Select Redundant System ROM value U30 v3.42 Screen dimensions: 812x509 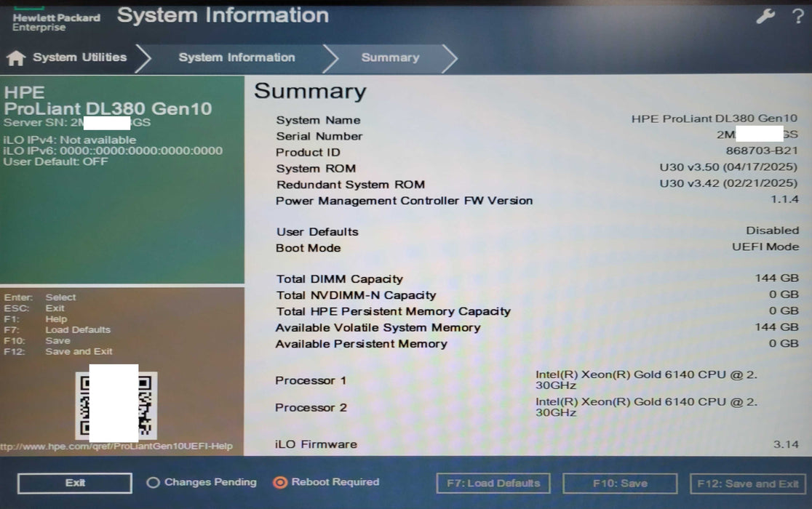pos(728,183)
